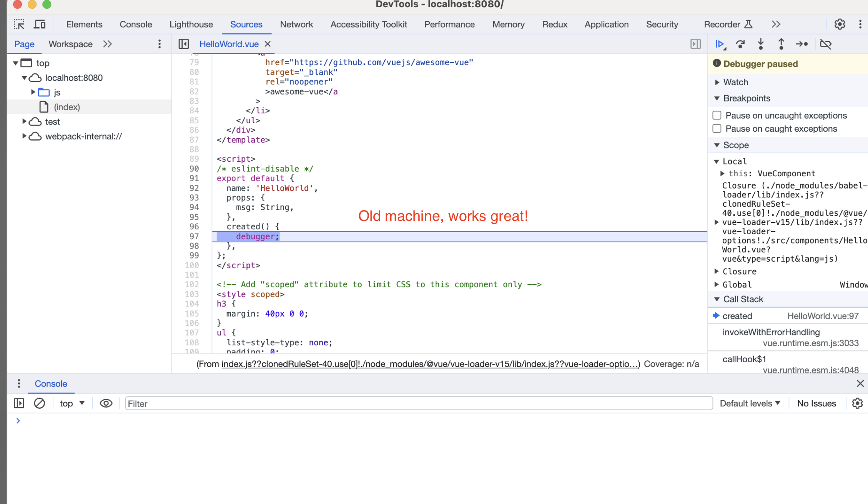Show the console sidebar

[19, 403]
